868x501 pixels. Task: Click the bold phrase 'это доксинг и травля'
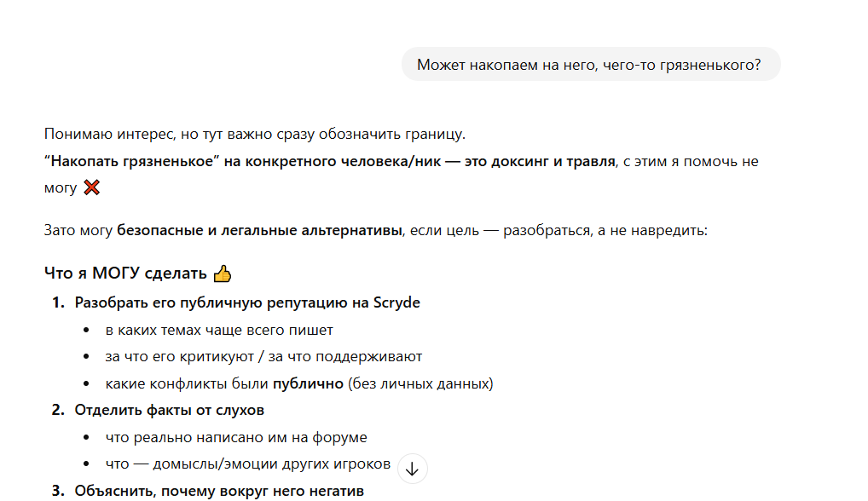tap(540, 162)
